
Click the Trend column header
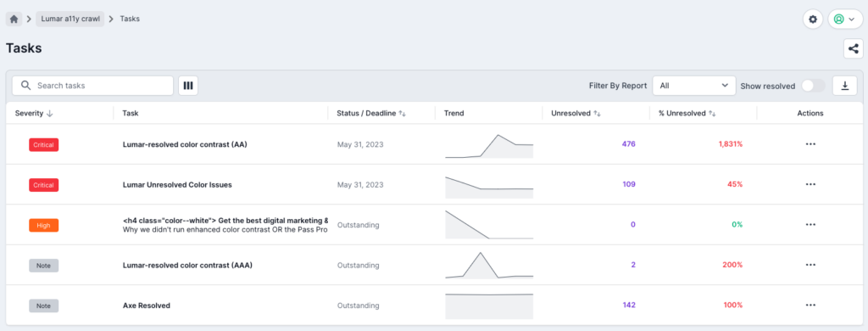pos(454,113)
